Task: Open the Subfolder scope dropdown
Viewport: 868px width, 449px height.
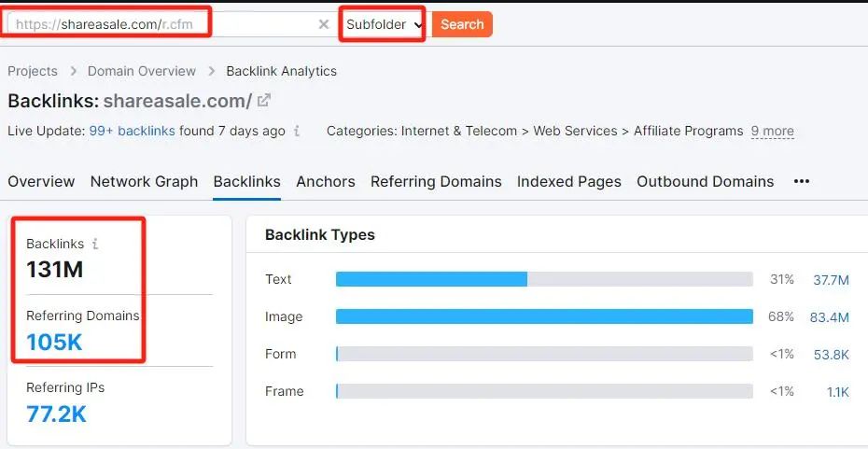Action: click(x=384, y=24)
